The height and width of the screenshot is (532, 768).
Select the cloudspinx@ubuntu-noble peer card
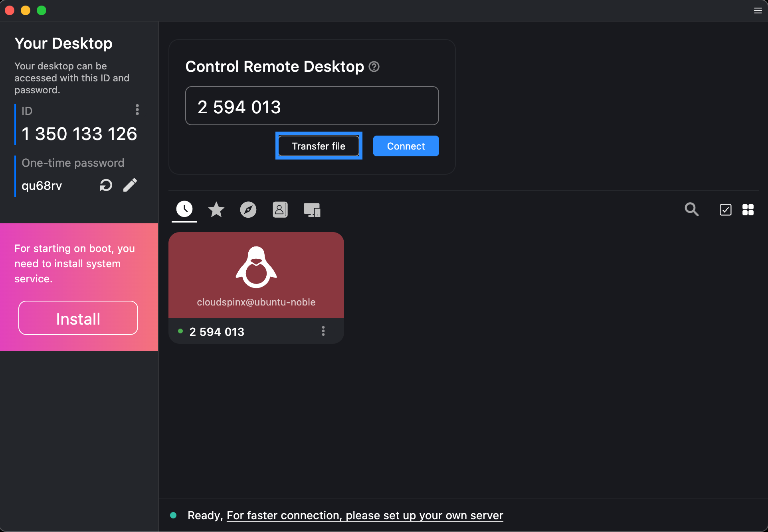256,275
